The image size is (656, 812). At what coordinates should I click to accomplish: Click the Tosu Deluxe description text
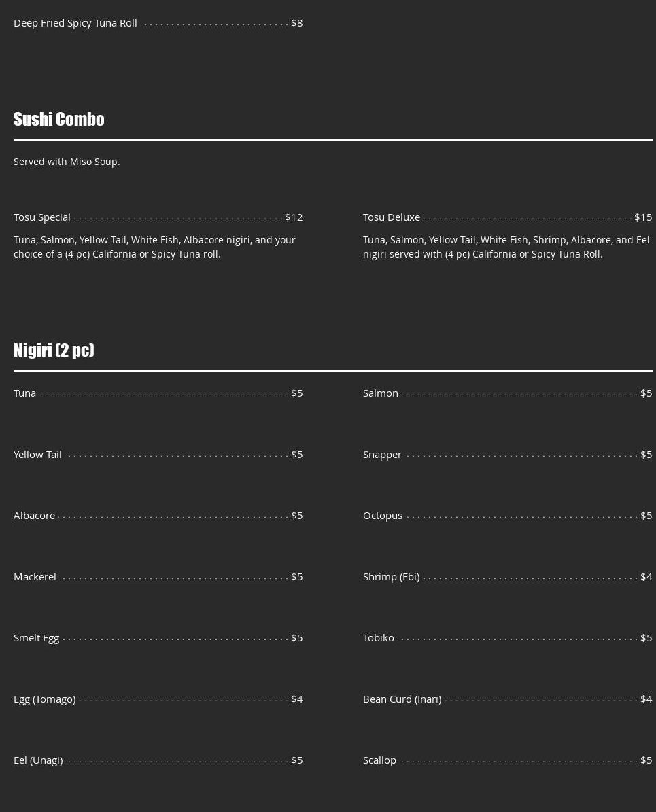click(x=506, y=247)
